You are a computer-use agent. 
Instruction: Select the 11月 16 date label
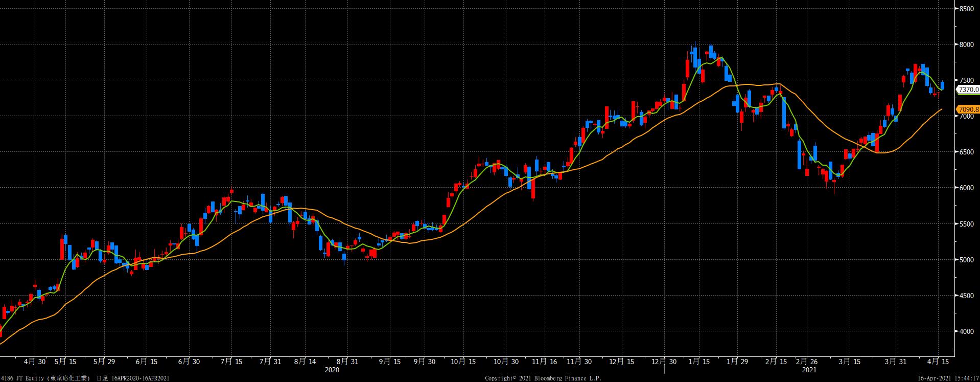pos(545,362)
